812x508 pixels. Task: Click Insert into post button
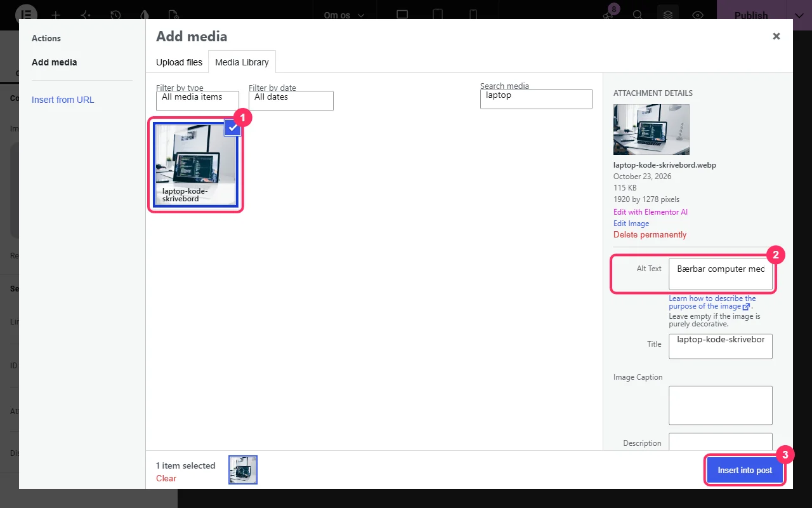click(x=745, y=471)
